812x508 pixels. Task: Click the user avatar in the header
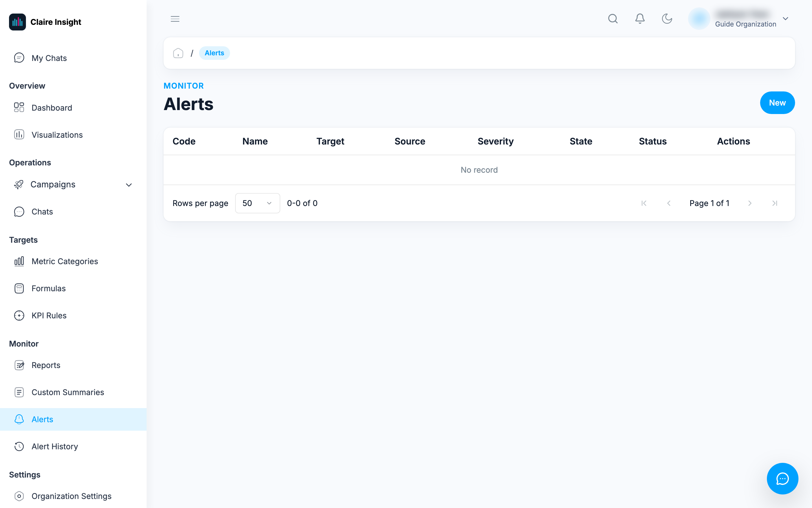tap(699, 18)
